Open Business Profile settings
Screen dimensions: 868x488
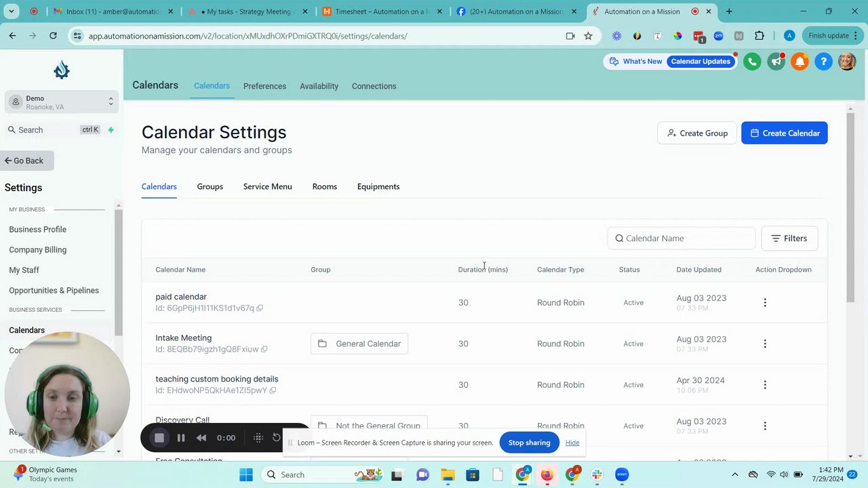point(38,229)
